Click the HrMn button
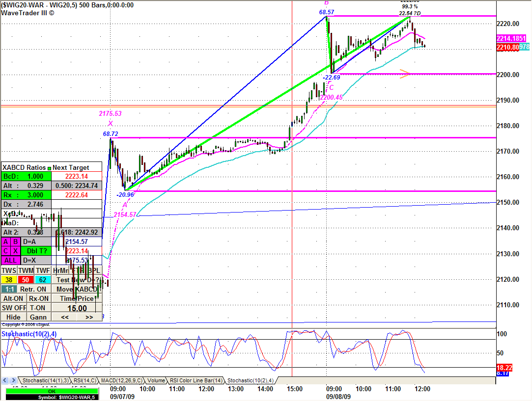The image size is (532, 401). point(61,270)
